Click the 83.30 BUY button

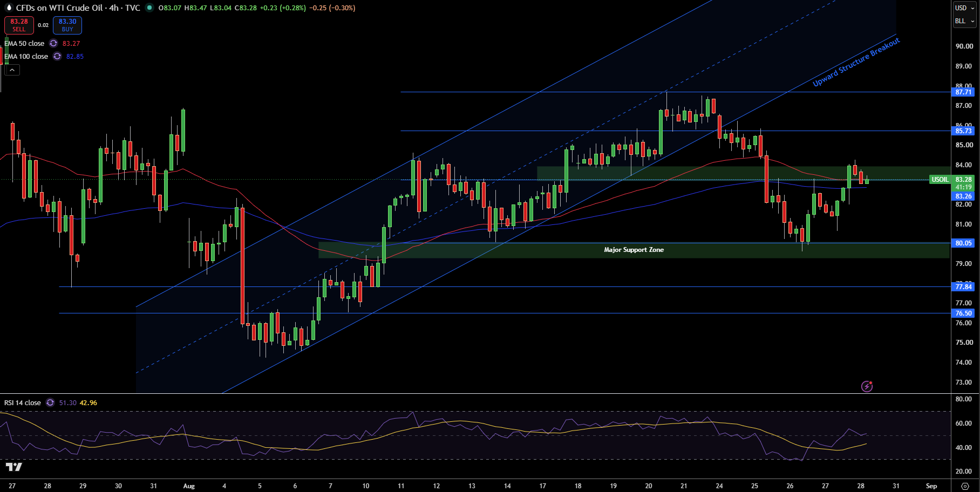(x=67, y=25)
